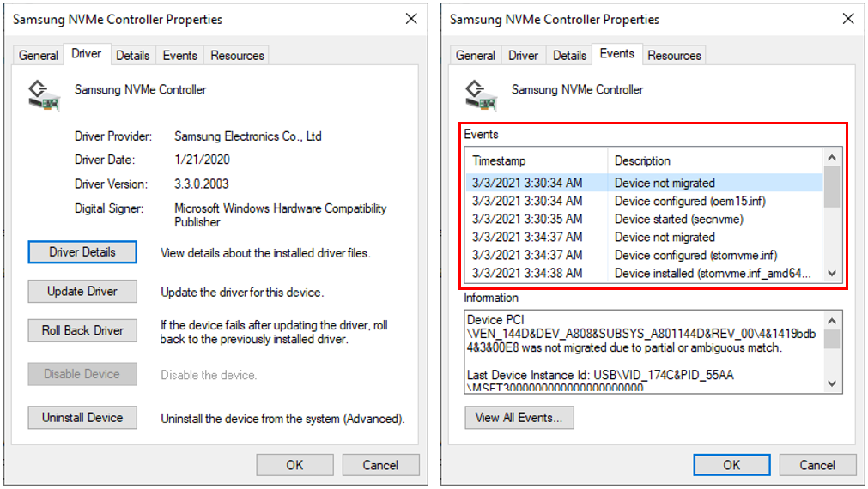
Task: Click the Roll Back Driver button
Action: pos(82,331)
